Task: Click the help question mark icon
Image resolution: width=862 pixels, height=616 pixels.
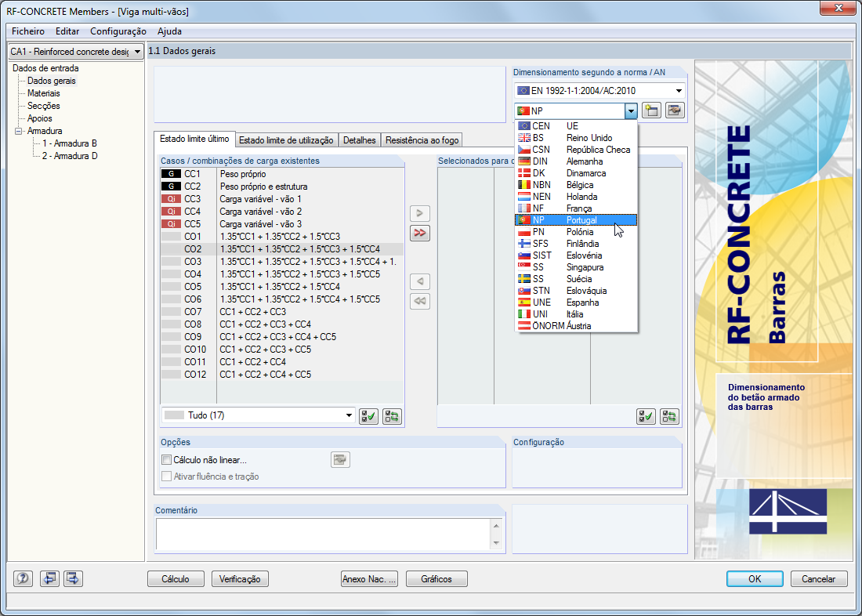Action: pos(23,578)
